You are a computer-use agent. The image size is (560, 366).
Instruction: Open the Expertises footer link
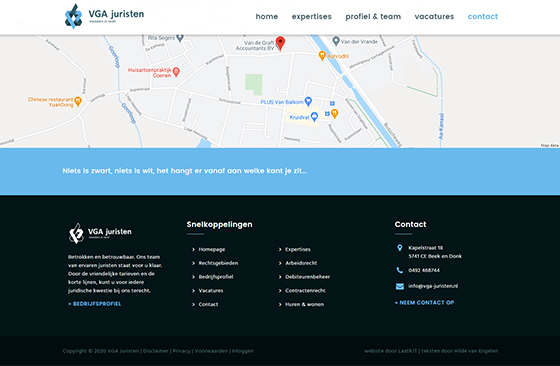(x=298, y=249)
